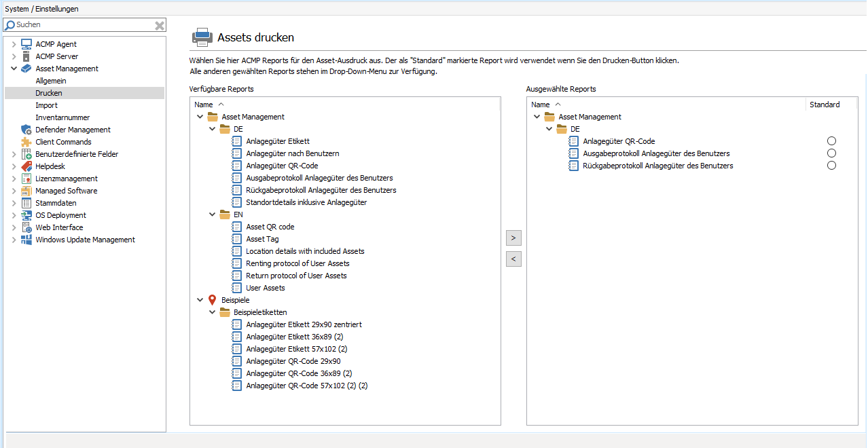Viewport: 868px width, 448px height.
Task: Open the Drucken settings page
Action: pyautogui.click(x=48, y=92)
